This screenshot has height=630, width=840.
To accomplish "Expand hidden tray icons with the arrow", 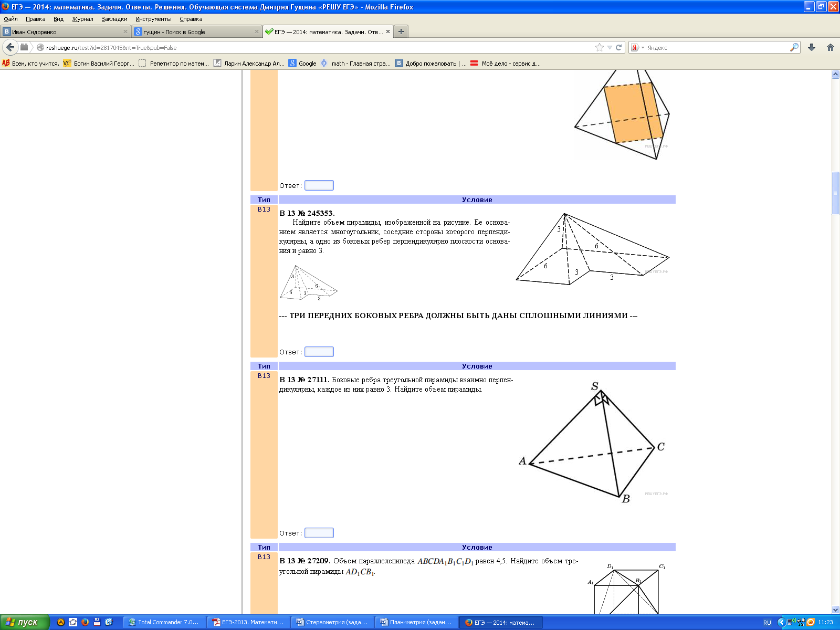I will pos(781,622).
